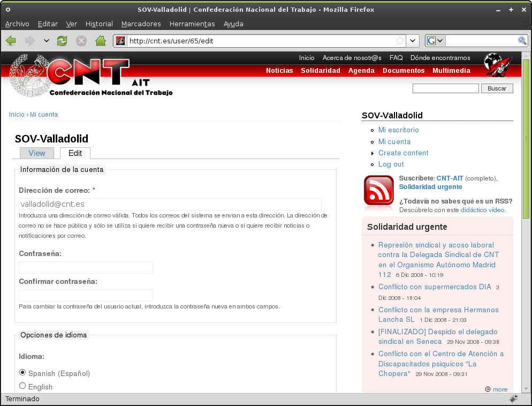Screen dimensions: 532x406
Task: Click the FAQ link in the header
Action: (x=396, y=58)
